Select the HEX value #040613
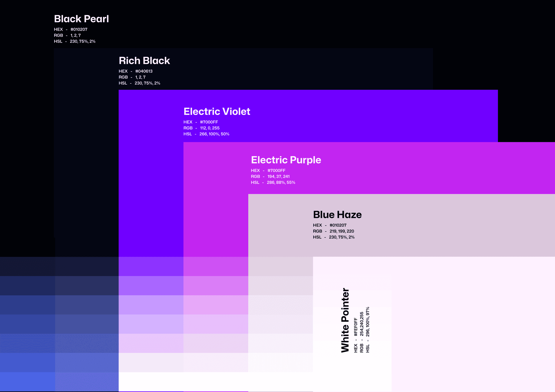Image resolution: width=555 pixels, height=392 pixels. (x=144, y=71)
